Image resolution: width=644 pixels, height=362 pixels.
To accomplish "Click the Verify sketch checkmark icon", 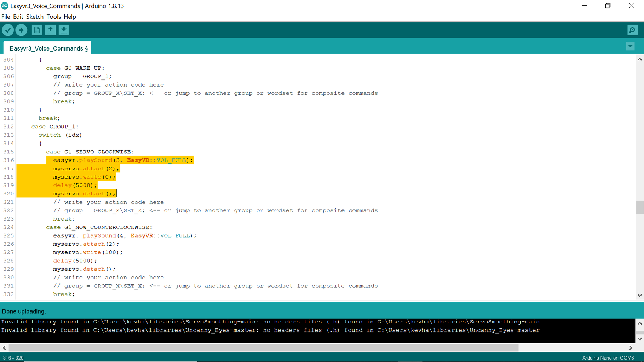I will coord(8,30).
